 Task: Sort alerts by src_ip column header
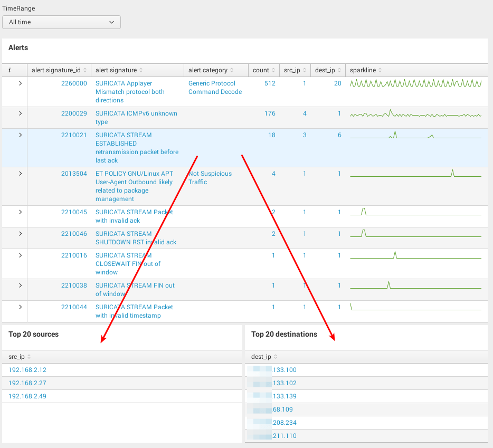[294, 70]
